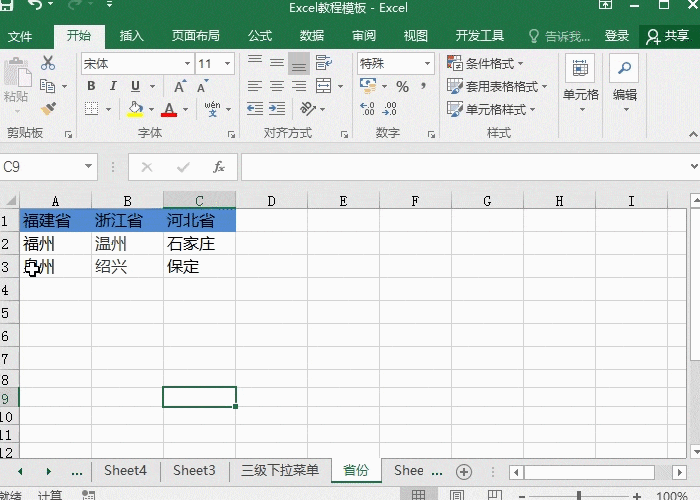Open the 文件 File tab

pyautogui.click(x=20, y=36)
